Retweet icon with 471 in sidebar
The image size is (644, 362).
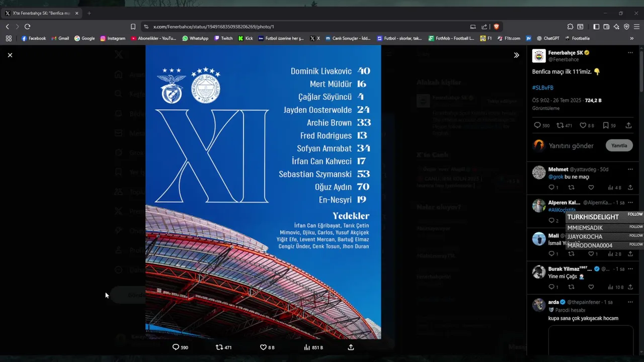click(559, 125)
